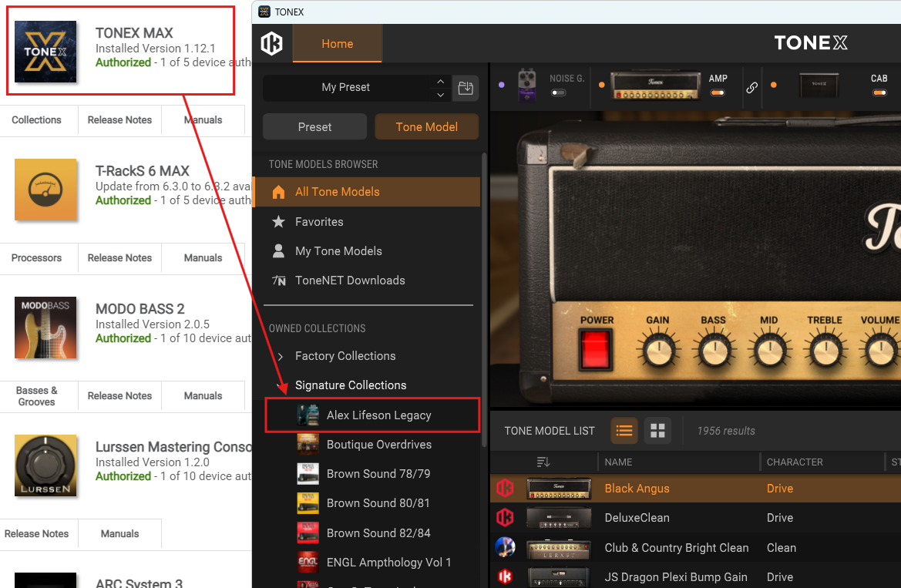Image resolution: width=901 pixels, height=588 pixels.
Task: Click the IK Multimedia logo icon
Action: point(272,43)
